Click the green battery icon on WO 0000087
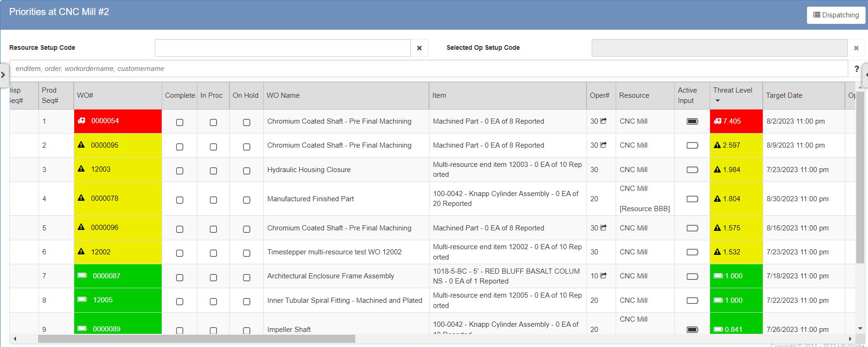Image resolution: width=868 pixels, height=347 pixels. (82, 276)
